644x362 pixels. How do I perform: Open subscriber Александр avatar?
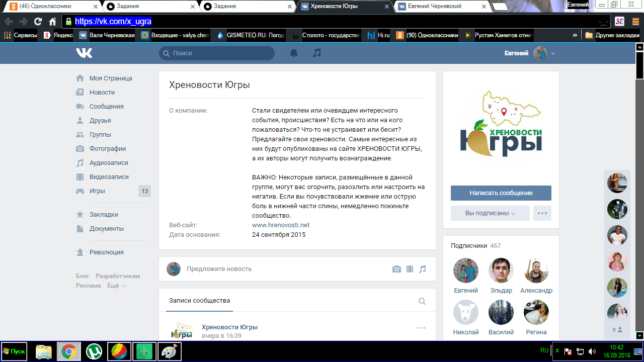[536, 270]
